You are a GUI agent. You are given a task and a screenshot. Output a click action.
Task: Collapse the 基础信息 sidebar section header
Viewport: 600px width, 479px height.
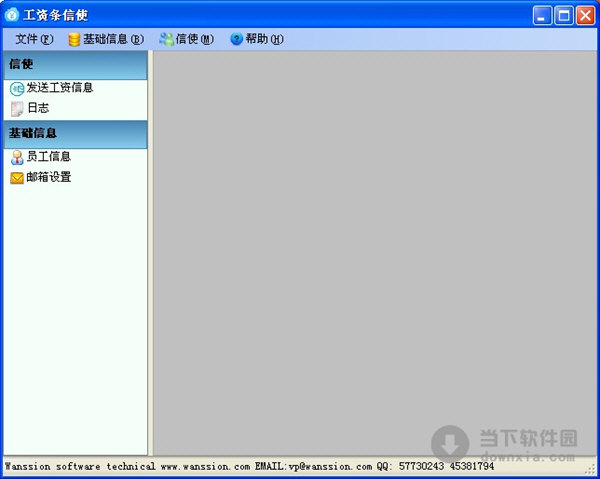click(x=75, y=134)
